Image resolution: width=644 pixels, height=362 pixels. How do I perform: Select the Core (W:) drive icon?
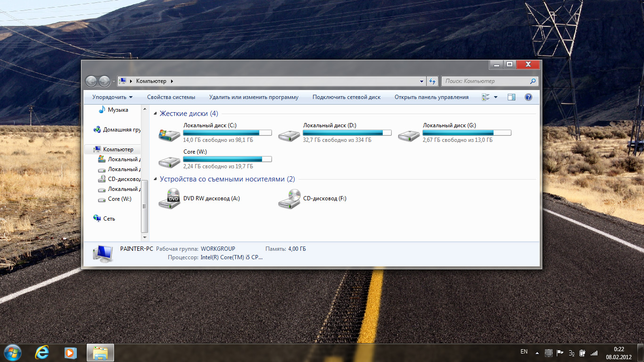[169, 162]
